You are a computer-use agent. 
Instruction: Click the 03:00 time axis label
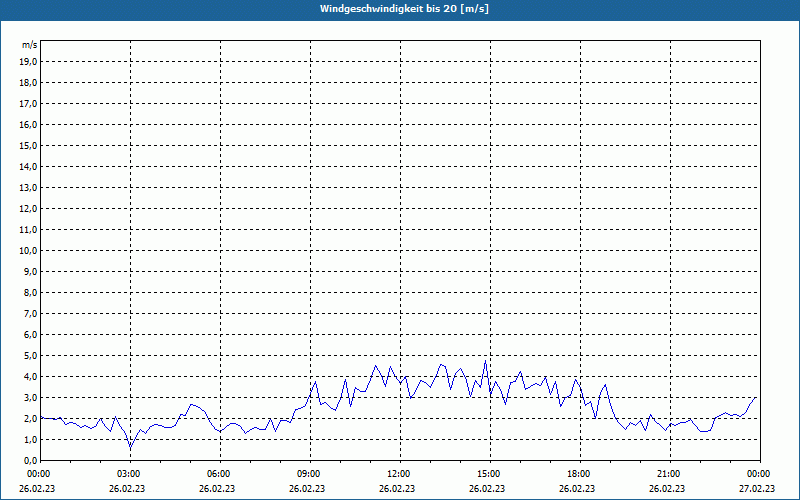pos(129,474)
